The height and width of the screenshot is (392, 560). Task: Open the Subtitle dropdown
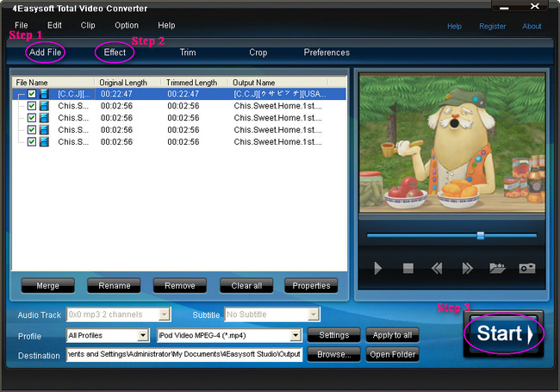(x=314, y=314)
